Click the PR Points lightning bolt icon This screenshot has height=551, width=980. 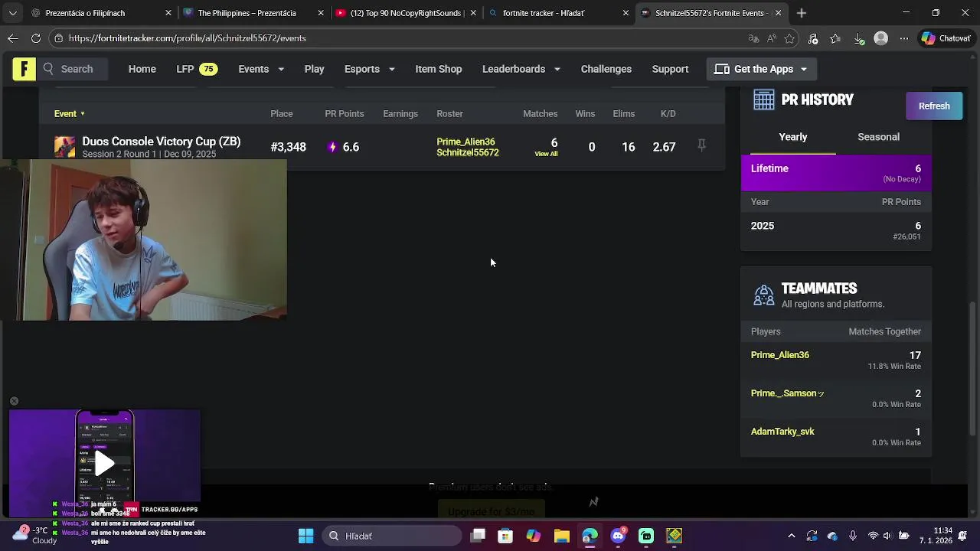tap(332, 147)
